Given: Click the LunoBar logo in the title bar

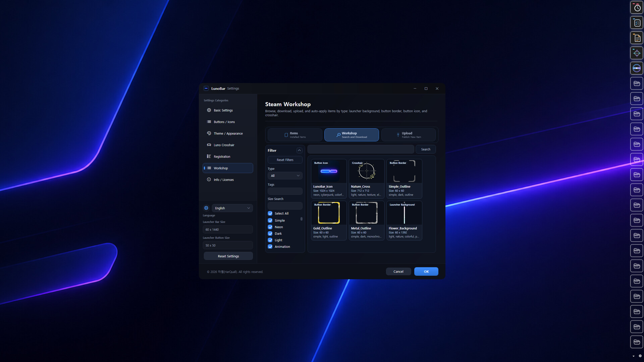Looking at the screenshot, I should [206, 88].
